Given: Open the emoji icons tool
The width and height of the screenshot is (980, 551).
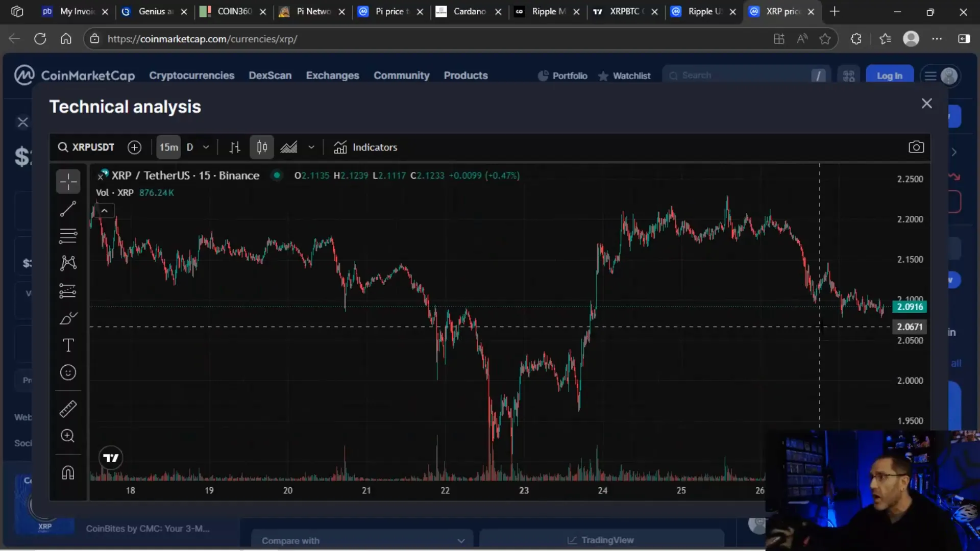Looking at the screenshot, I should point(68,372).
